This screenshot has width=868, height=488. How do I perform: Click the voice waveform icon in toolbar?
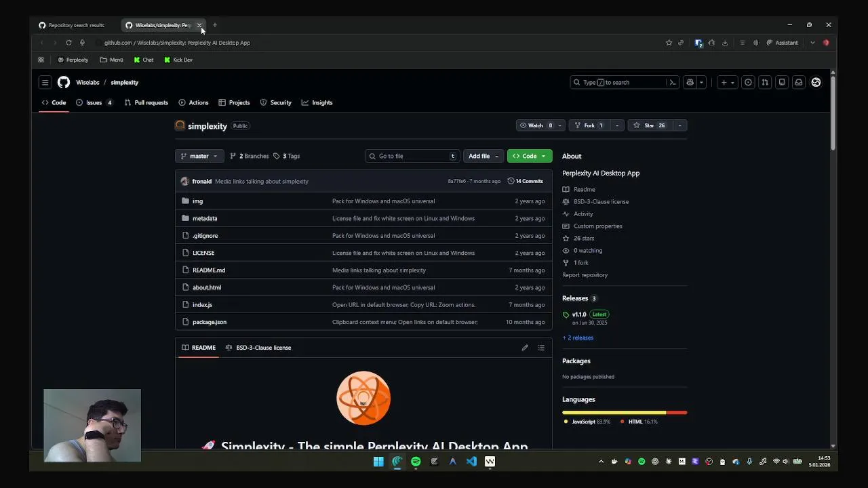755,43
